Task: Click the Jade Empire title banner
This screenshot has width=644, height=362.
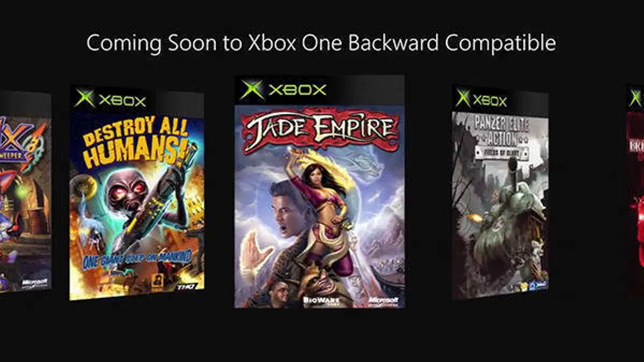Action: click(x=321, y=129)
